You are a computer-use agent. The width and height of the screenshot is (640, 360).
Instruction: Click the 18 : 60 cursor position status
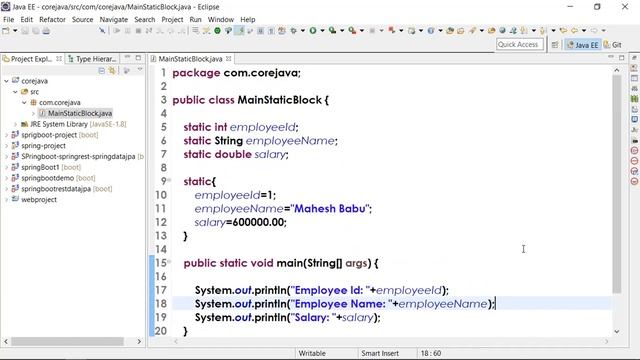click(x=431, y=353)
